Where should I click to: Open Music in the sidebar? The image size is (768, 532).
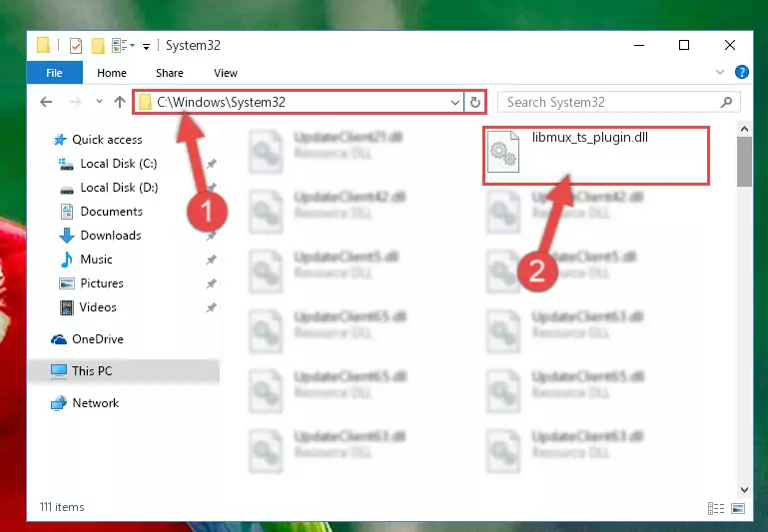tap(96, 260)
